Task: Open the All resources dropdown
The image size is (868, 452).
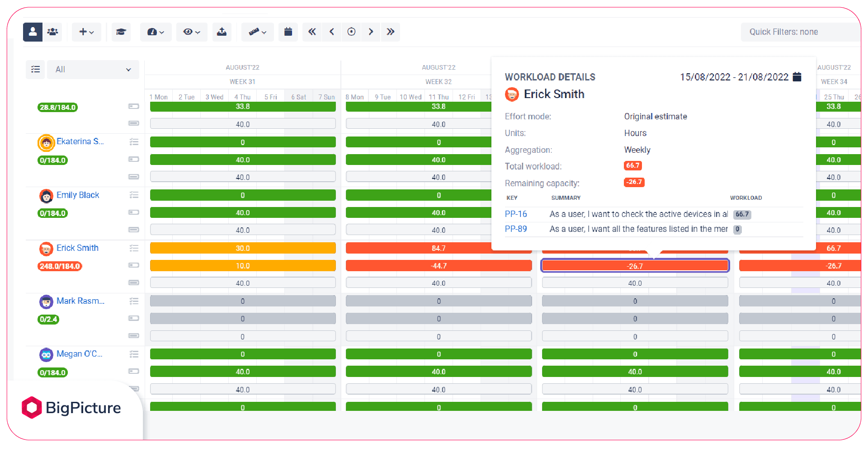Action: pyautogui.click(x=93, y=70)
